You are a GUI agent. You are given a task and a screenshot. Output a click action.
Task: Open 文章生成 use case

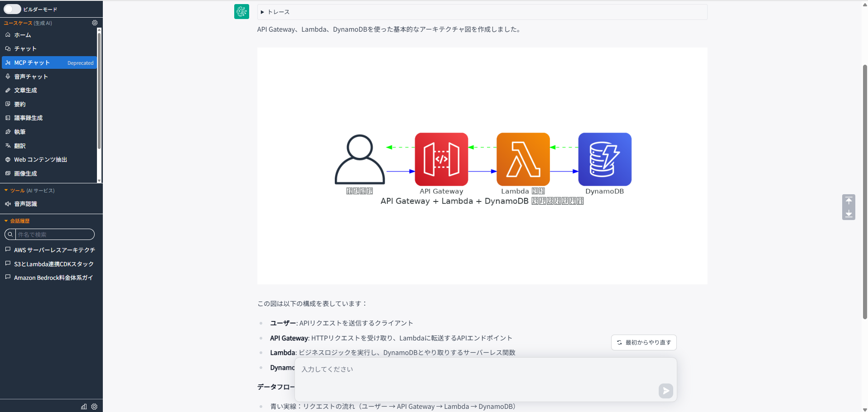49,90
